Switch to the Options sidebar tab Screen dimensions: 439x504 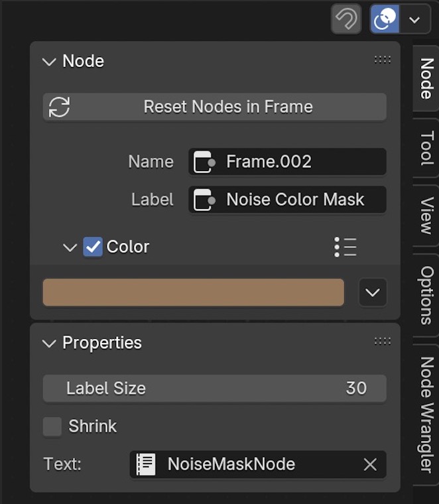(x=426, y=295)
